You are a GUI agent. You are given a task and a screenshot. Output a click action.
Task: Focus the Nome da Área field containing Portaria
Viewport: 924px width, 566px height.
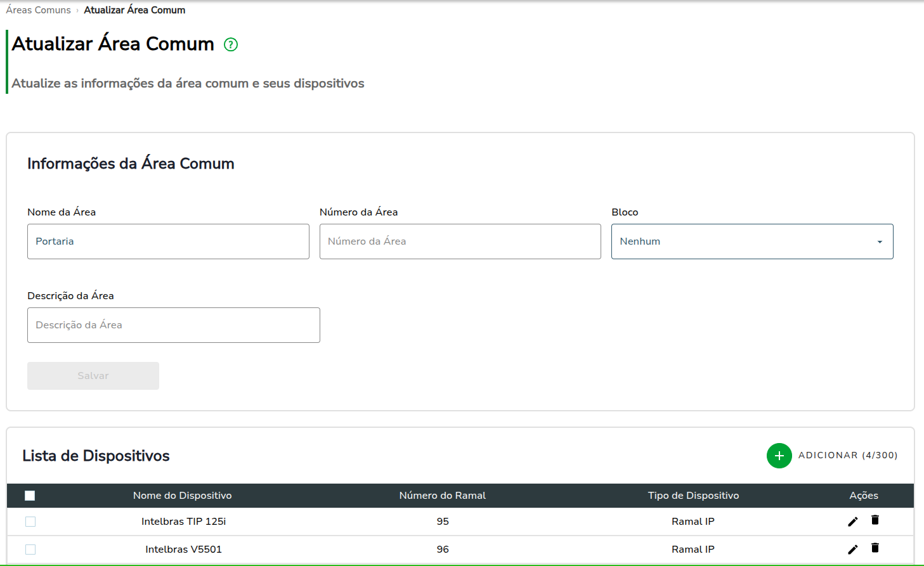(x=168, y=241)
